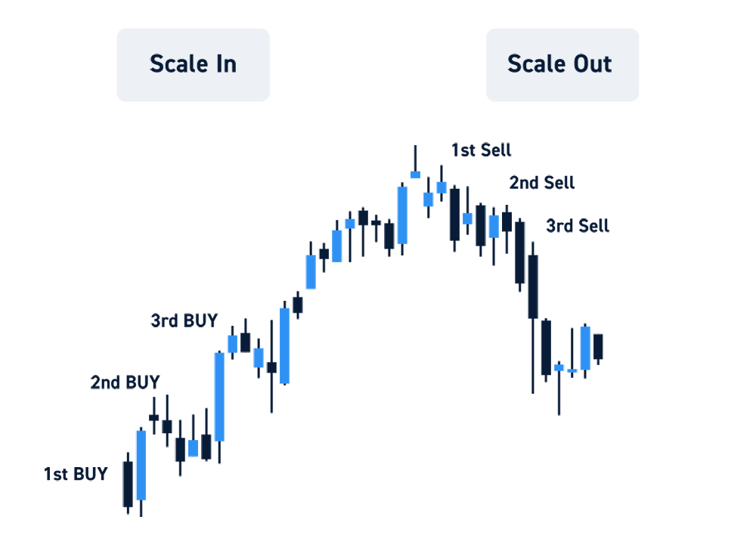This screenshot has width=756, height=554.
Task: Select the 1st Sell label
Action: coord(481,150)
